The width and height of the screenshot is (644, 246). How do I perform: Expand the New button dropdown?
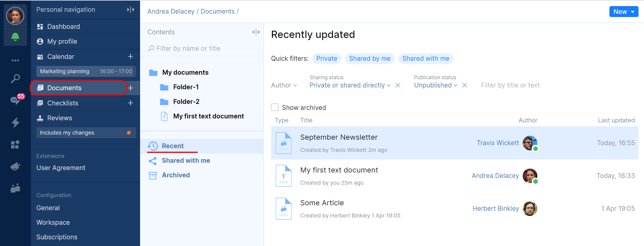click(x=633, y=12)
